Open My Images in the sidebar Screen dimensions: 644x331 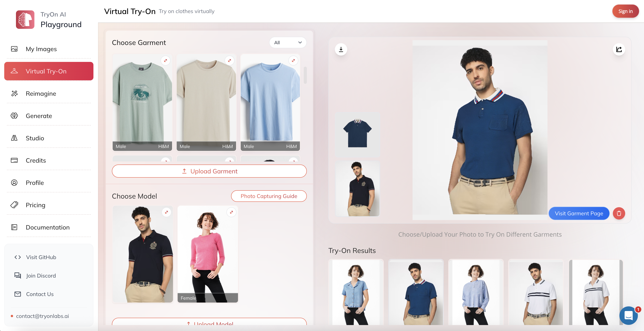click(x=49, y=49)
